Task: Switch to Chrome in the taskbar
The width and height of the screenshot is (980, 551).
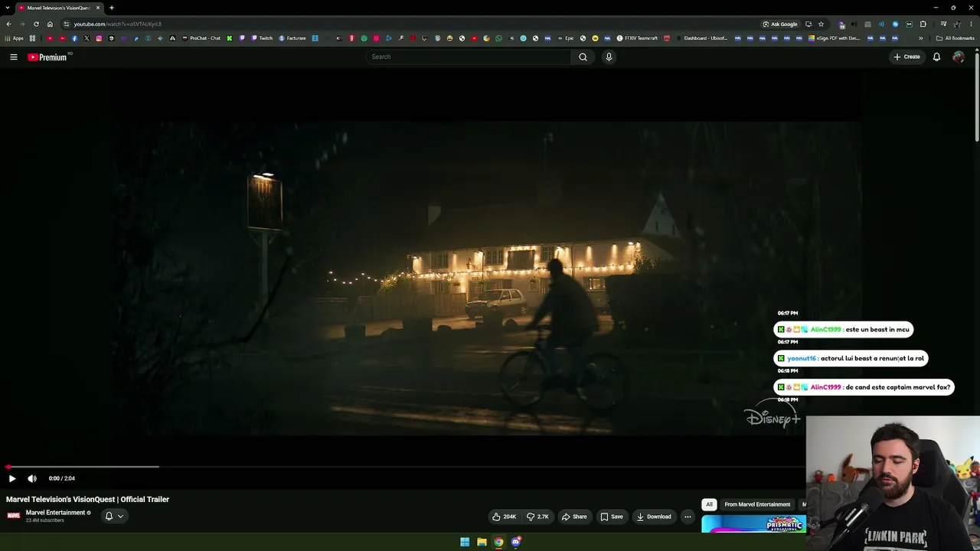Action: (x=498, y=542)
